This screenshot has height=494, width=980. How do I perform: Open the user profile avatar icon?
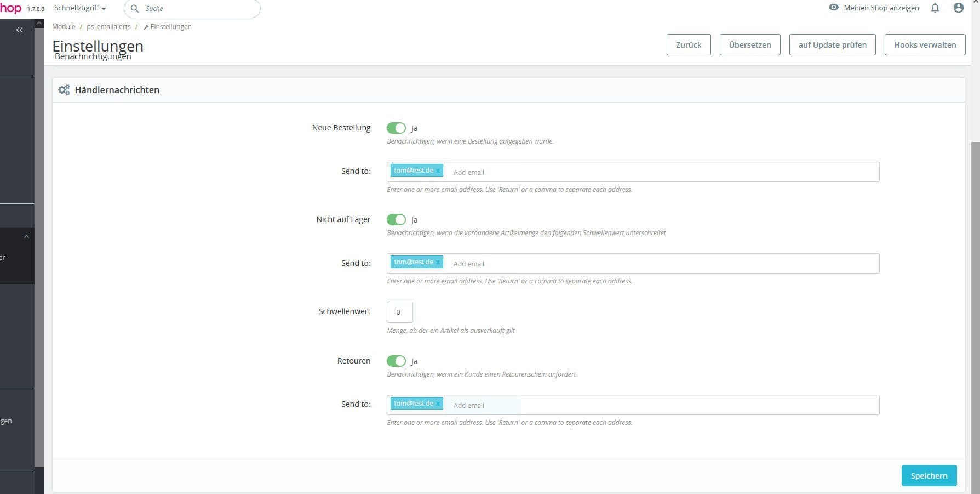coord(958,8)
